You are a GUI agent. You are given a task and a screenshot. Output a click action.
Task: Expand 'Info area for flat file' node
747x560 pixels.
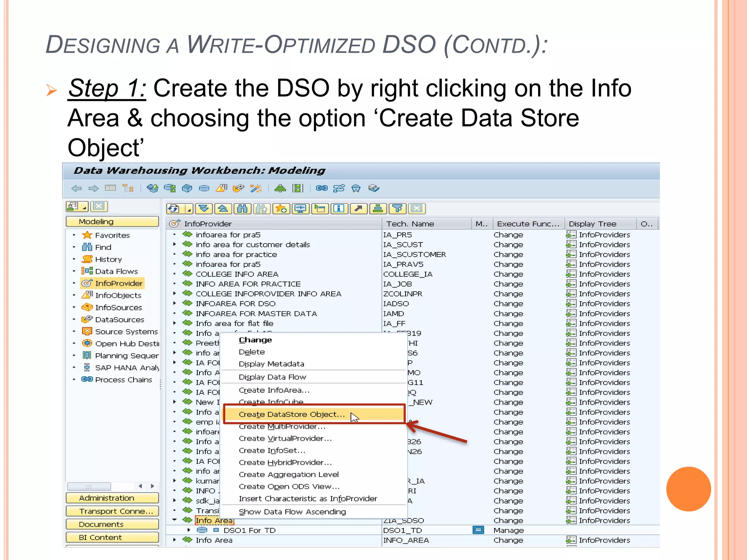pos(174,323)
